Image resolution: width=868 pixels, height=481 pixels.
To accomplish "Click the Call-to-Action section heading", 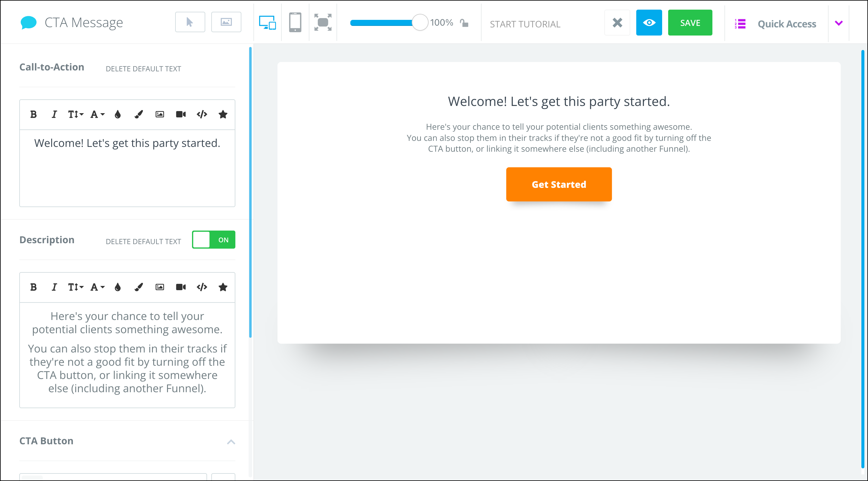I will [51, 67].
